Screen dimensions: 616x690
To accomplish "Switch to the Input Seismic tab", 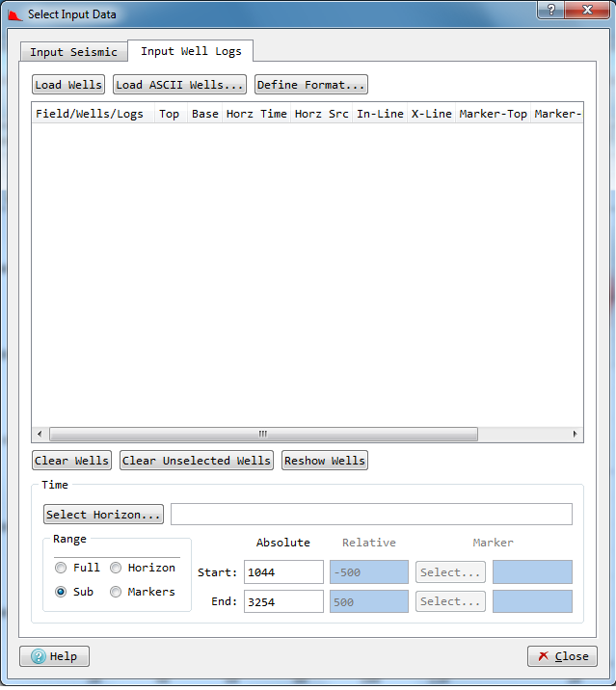I will pos(74,52).
